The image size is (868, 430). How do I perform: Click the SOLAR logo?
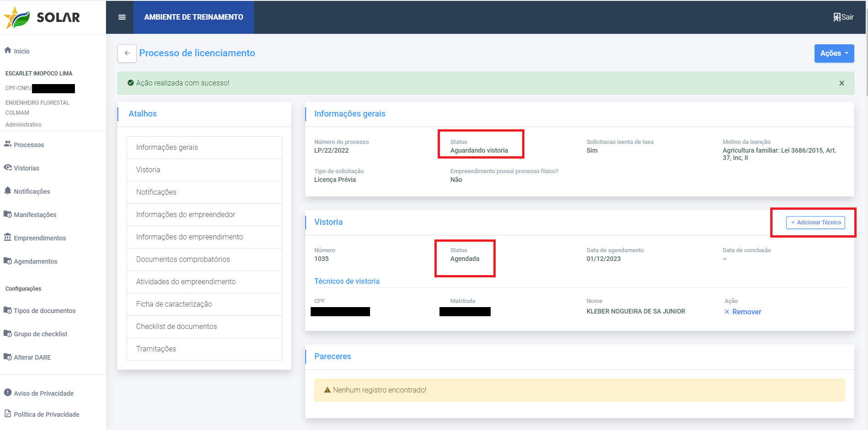click(42, 17)
